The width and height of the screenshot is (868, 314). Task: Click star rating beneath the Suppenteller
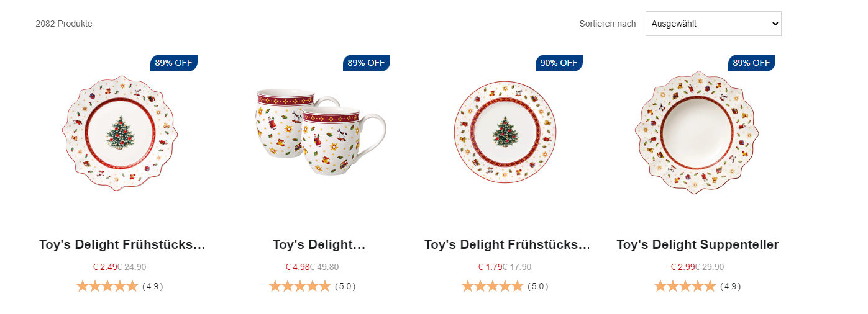coord(685,286)
